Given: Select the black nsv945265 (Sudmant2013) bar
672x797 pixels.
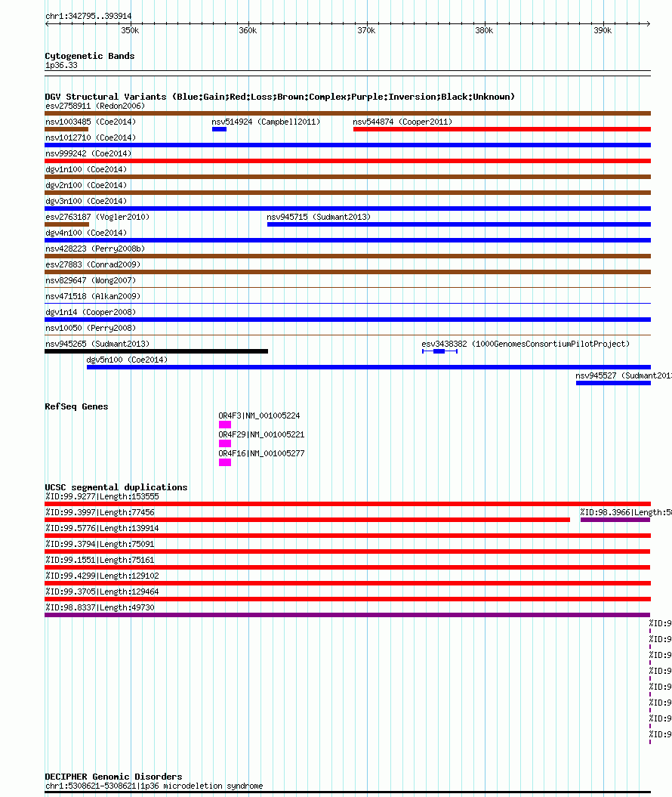Looking at the screenshot, I should pyautogui.click(x=156, y=351).
